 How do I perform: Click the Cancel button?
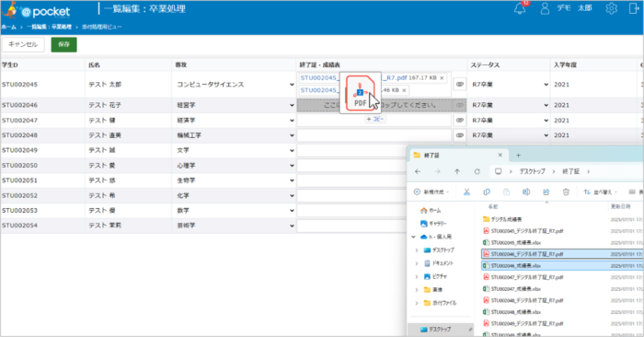(23, 44)
